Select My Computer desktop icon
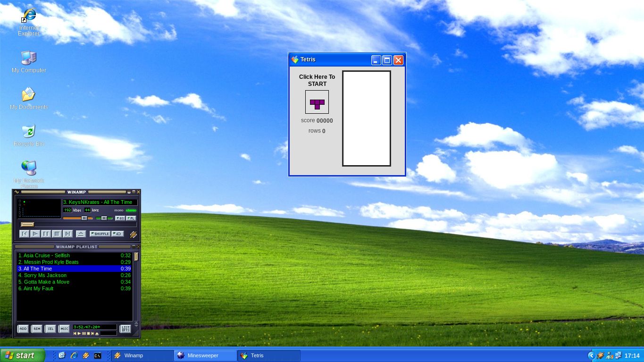 (x=29, y=62)
